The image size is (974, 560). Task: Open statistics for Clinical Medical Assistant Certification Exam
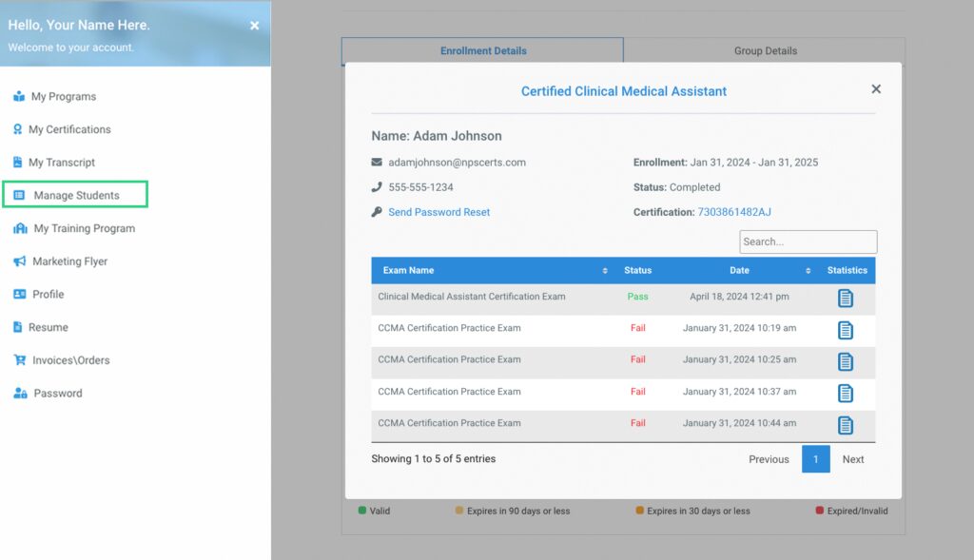pos(845,299)
